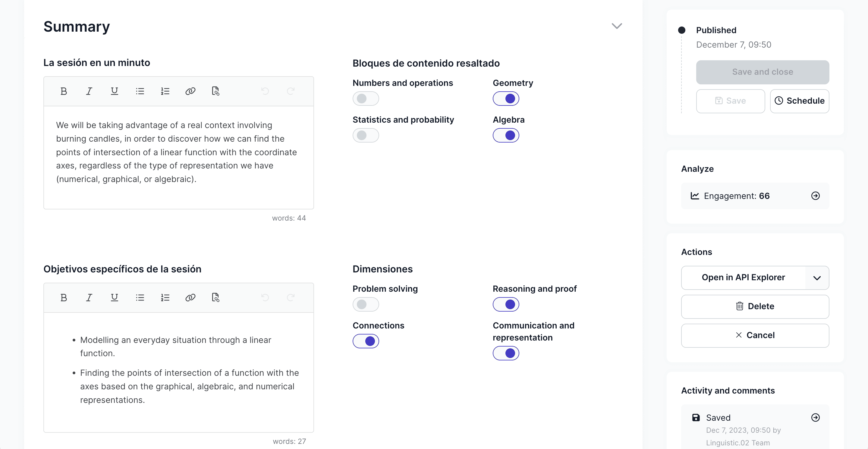Collapse the Summary section chevron
The height and width of the screenshot is (449, 868).
617,26
